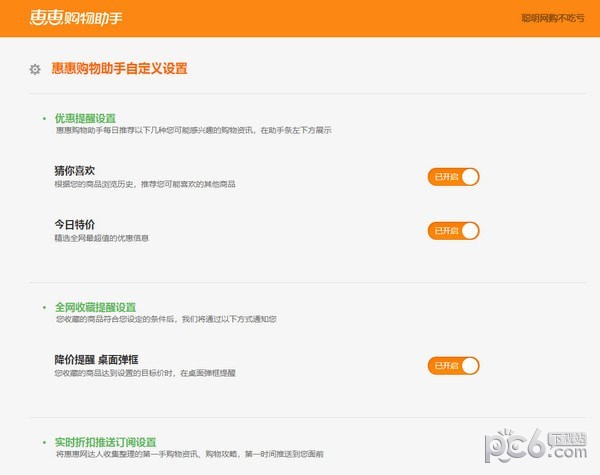Click the 聪明网购不吃亏 slogan text

(x=553, y=18)
